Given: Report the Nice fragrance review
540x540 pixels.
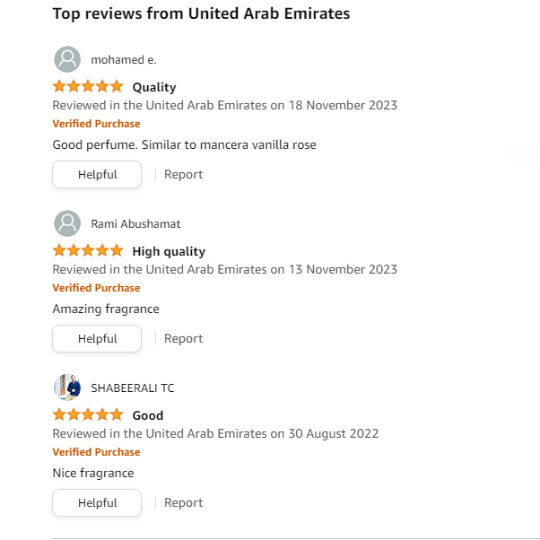Looking at the screenshot, I should pos(184,503).
